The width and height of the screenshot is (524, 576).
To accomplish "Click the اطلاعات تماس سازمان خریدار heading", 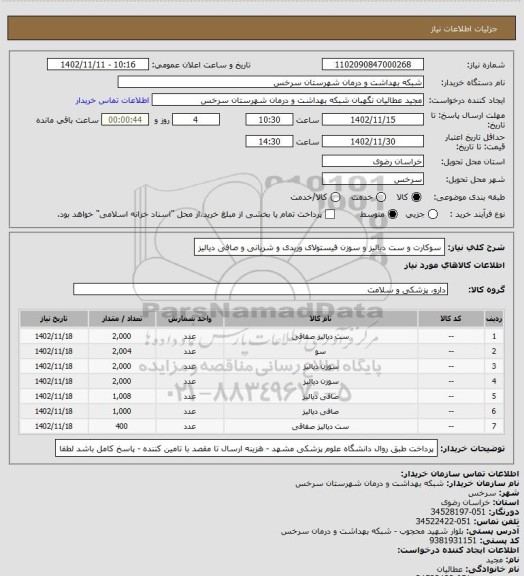I will (x=460, y=474).
